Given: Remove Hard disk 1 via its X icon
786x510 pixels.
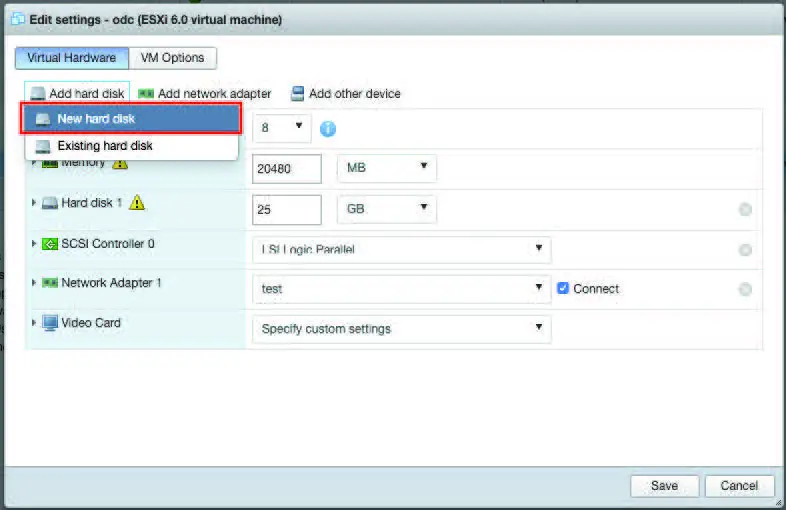Looking at the screenshot, I should point(745,209).
